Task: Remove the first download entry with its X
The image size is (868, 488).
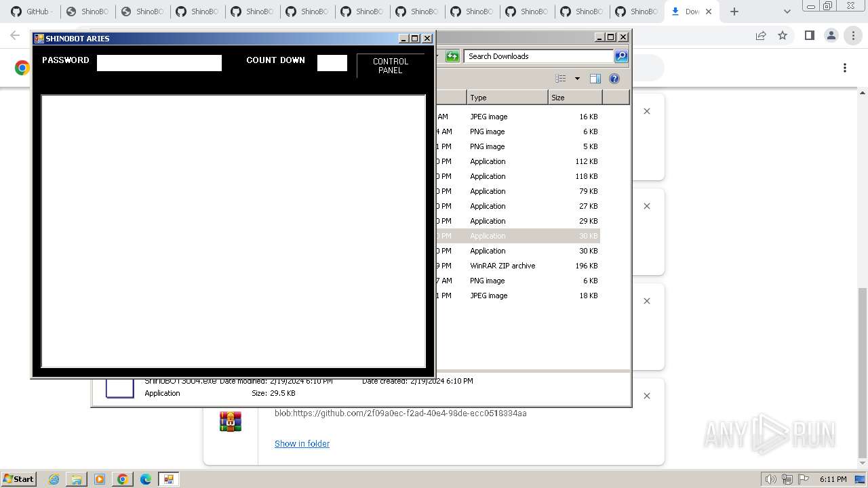Action: 647,111
